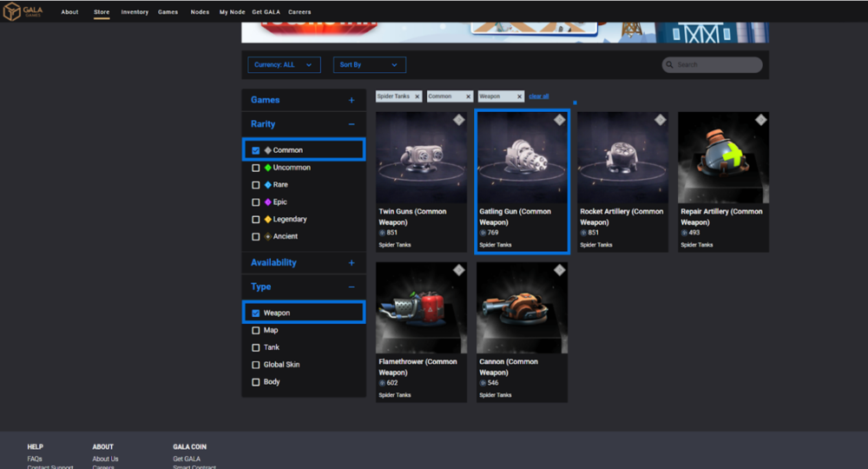
Task: Open Get GALA in top navigation
Action: (x=266, y=11)
